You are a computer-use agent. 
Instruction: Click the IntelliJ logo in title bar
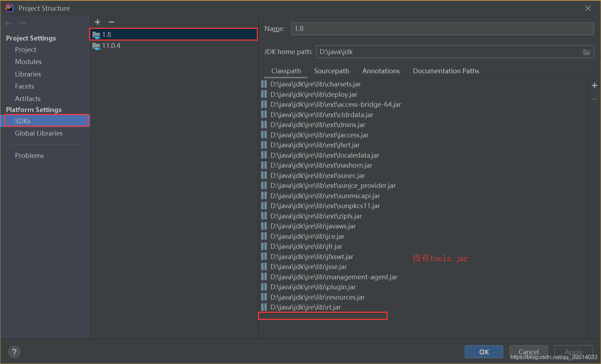coord(9,8)
